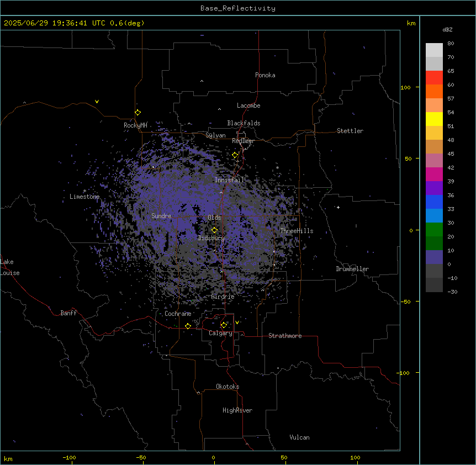Click the Didsbury city label
476x465 pixels.
pyautogui.click(x=211, y=238)
